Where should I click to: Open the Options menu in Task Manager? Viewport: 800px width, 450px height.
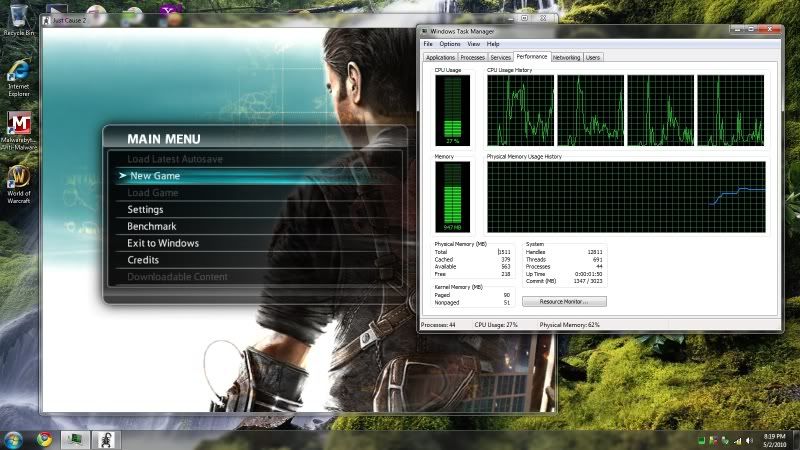coord(449,44)
